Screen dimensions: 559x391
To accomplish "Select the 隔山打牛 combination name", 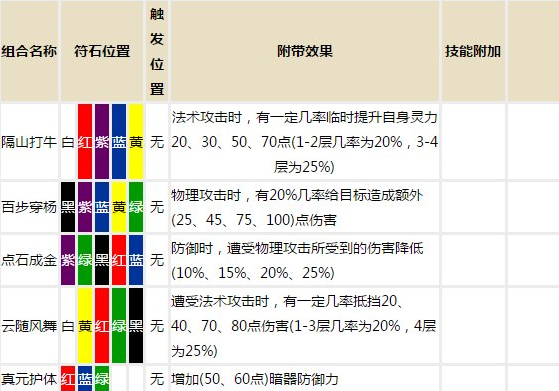I will [29, 142].
